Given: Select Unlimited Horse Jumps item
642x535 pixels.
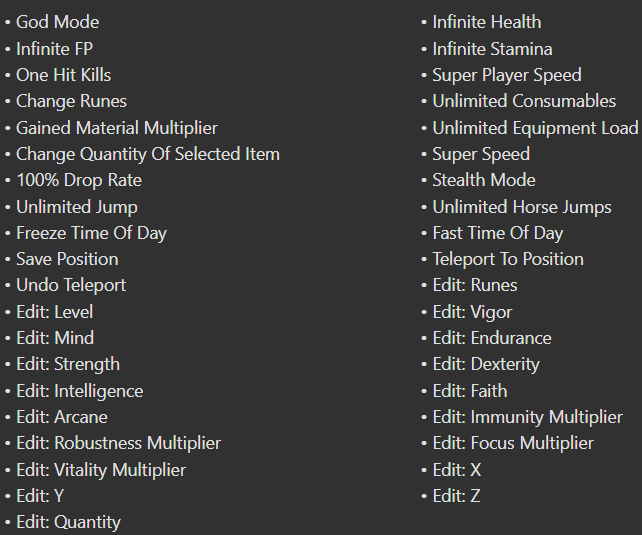Looking at the screenshot, I should coord(522,207).
